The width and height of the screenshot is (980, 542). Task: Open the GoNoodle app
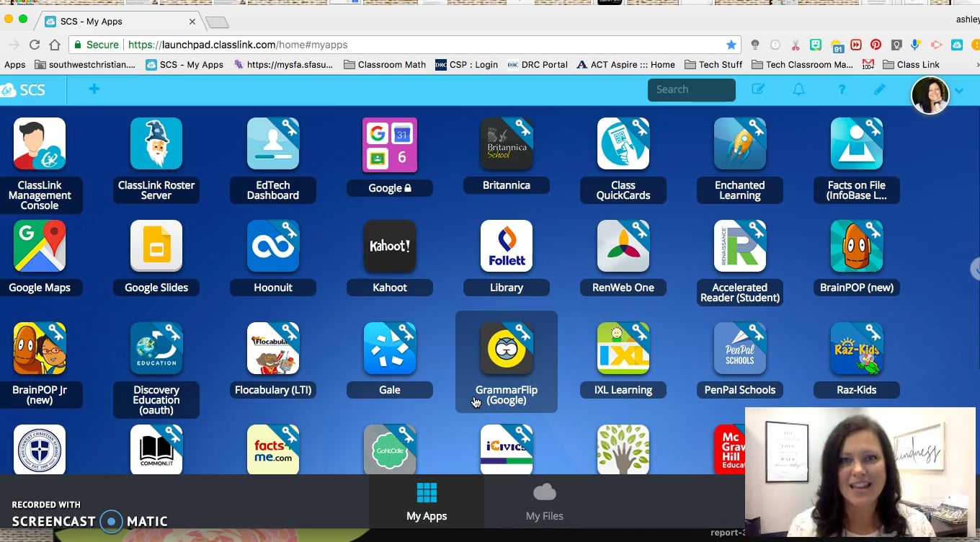click(390, 450)
